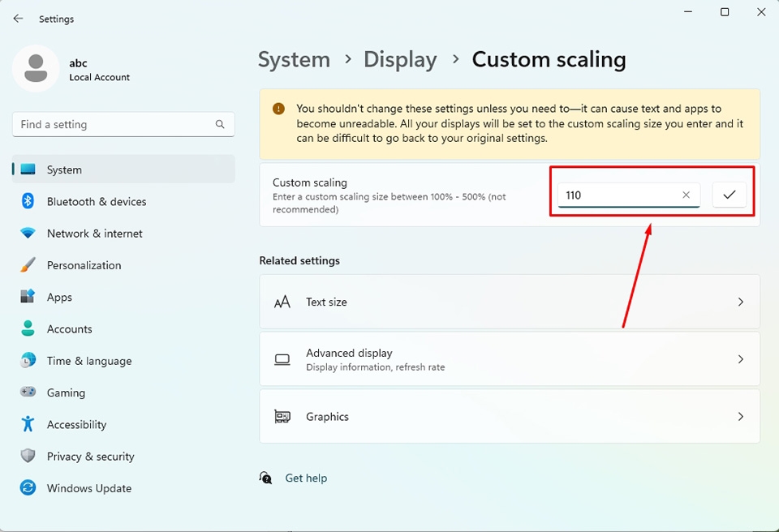
Task: Open the Text size options via chevron
Action: [x=740, y=301]
